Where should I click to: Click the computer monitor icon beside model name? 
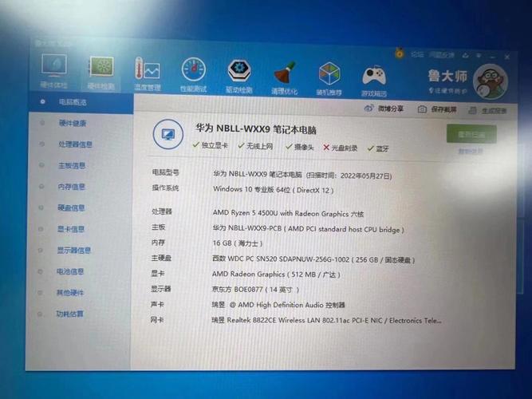coord(168,135)
